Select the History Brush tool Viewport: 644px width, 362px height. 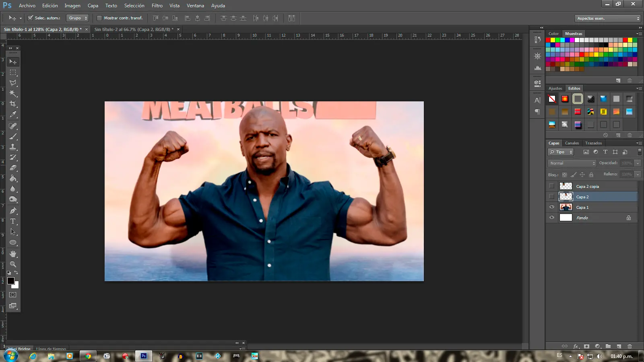[x=13, y=157]
